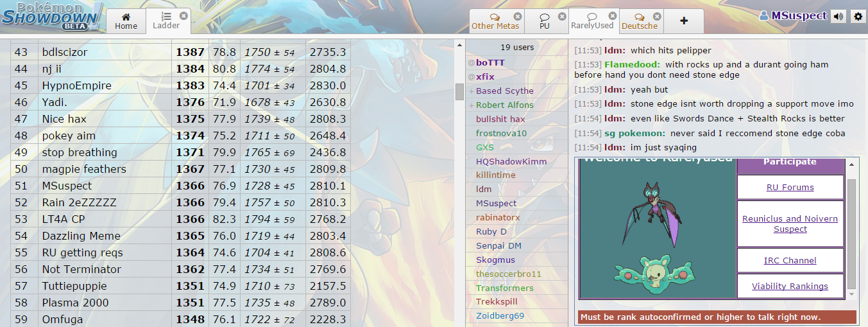Select user Skogmus in user list
Image resolution: width=868 pixels, height=327 pixels.
click(517, 260)
